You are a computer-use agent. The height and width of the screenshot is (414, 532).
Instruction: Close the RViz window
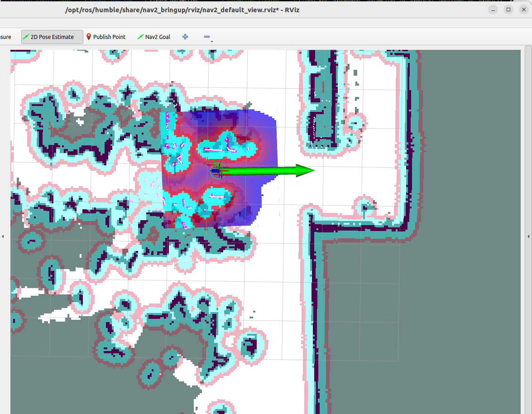(x=523, y=10)
